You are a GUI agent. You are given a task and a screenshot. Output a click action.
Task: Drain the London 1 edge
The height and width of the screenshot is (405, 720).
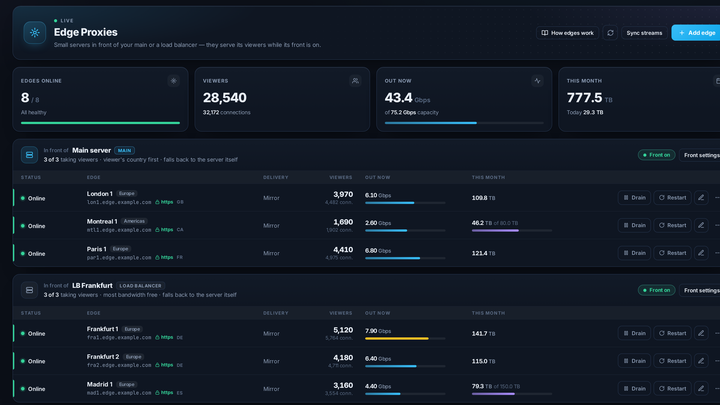[x=634, y=198]
